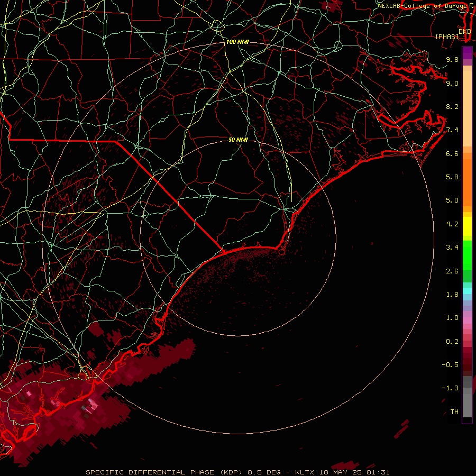This screenshot has width=476, height=476.
Task: Click the 3.4 value on the KDP scale
Action: point(452,248)
